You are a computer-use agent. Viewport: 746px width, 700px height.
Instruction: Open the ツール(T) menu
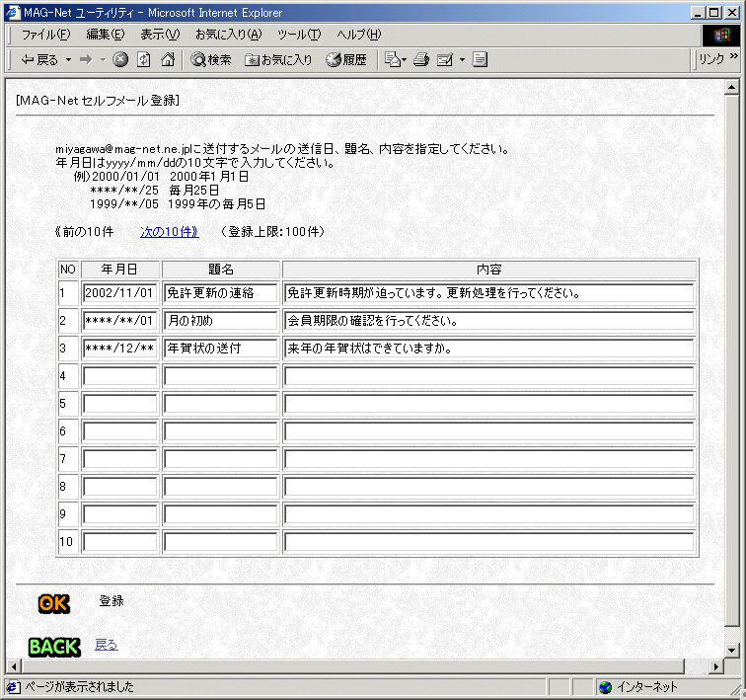pyautogui.click(x=299, y=35)
